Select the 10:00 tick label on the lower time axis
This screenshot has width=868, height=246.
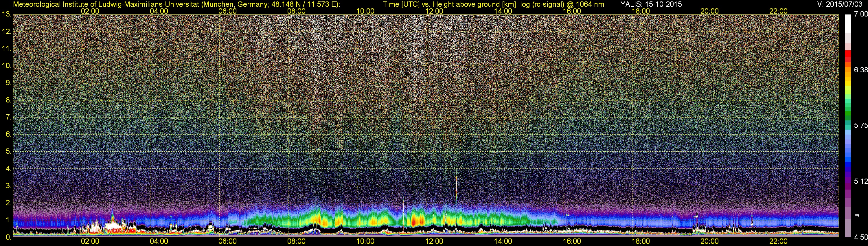click(365, 241)
